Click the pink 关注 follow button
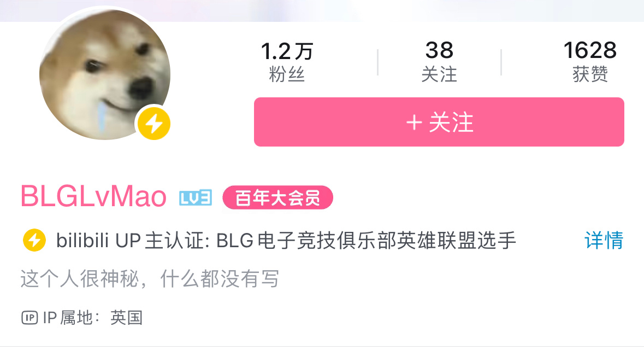This screenshot has width=644, height=350. pyautogui.click(x=439, y=122)
